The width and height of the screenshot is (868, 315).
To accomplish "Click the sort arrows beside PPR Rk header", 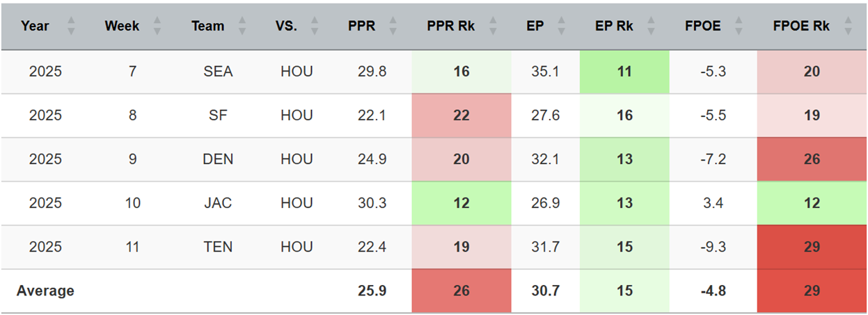I will (x=494, y=26).
